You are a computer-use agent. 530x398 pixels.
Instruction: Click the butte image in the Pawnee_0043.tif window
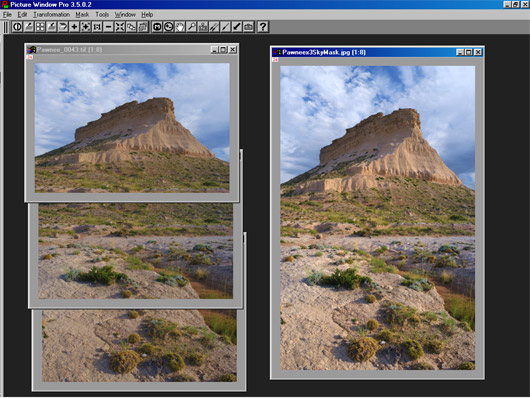coord(132,128)
